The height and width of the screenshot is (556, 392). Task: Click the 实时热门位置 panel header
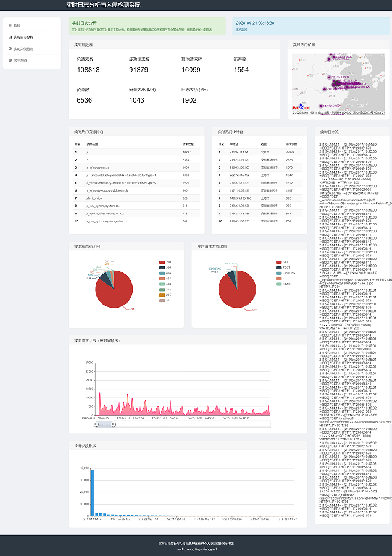(x=338, y=44)
